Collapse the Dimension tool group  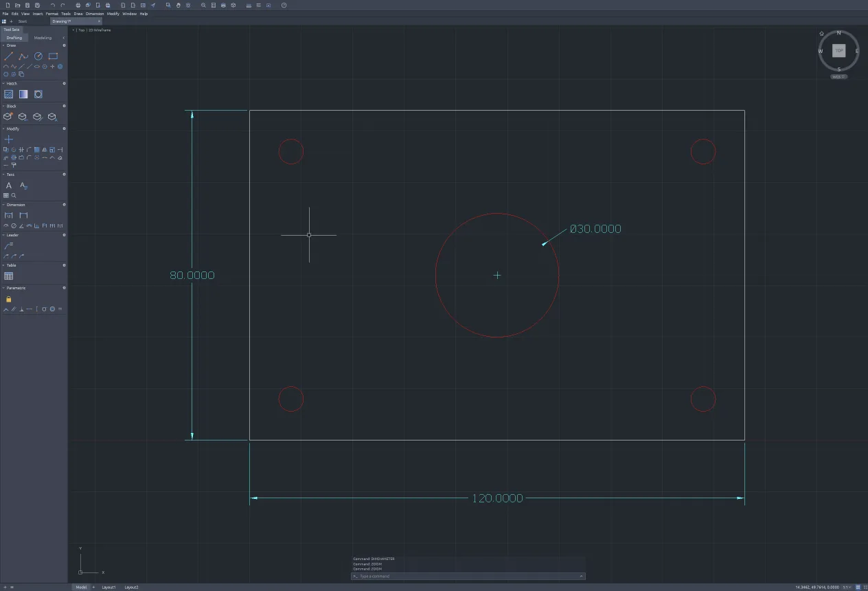click(x=3, y=205)
